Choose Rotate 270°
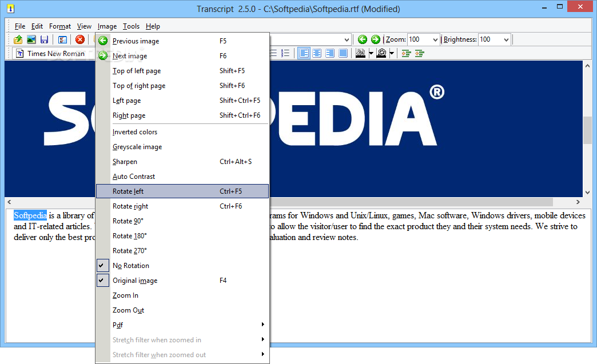Screen dimensions: 597x364 (x=182, y=251)
